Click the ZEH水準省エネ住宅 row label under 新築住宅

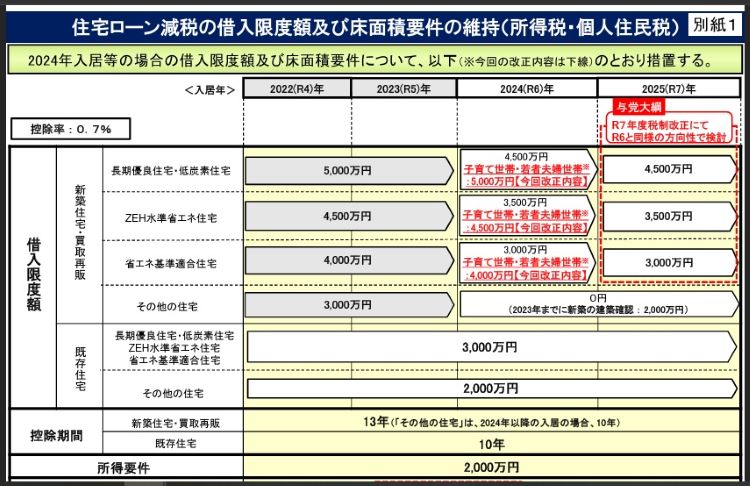pos(171,218)
